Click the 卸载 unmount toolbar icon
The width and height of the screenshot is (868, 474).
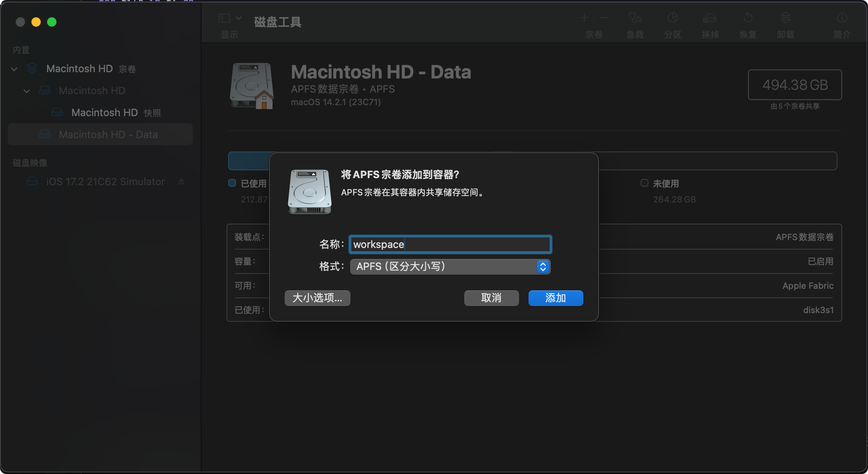click(x=786, y=18)
